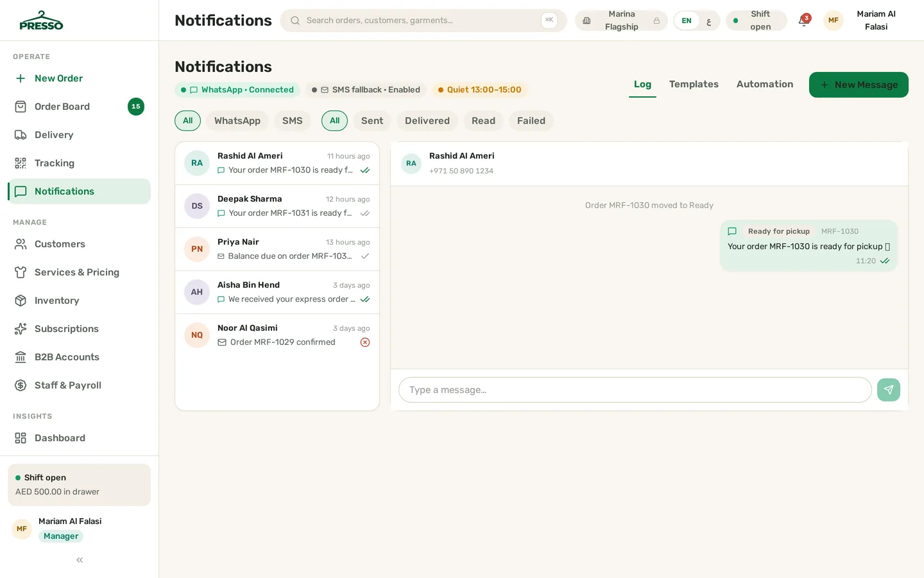Viewport: 924px width, 578px height.
Task: Click the Ready for pickup message icon
Action: [732, 231]
